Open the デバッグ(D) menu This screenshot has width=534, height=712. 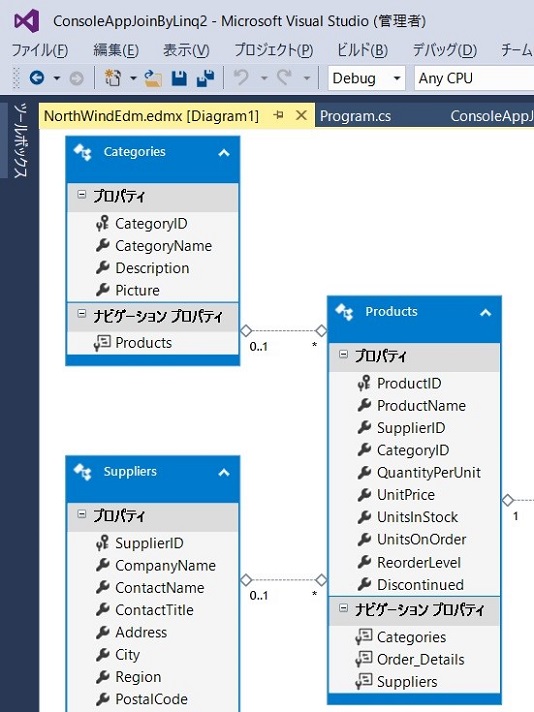[445, 49]
